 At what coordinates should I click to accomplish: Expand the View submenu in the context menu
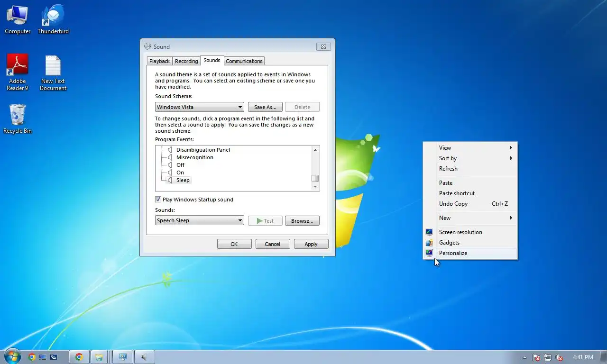[x=470, y=148]
